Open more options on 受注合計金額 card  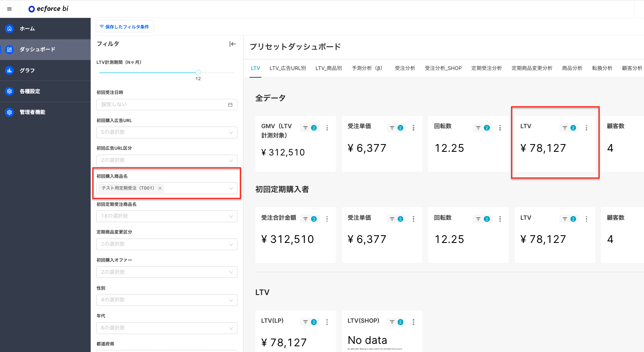[327, 219]
